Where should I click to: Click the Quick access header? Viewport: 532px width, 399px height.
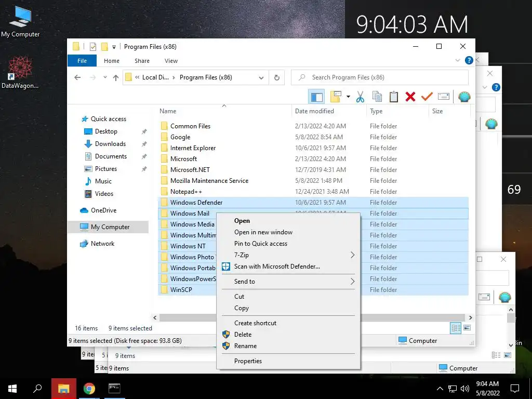tap(108, 119)
